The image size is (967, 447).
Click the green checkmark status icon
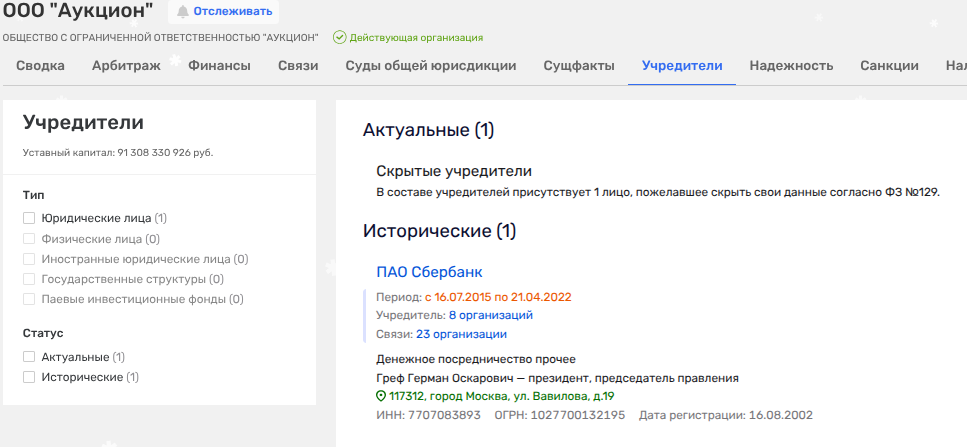click(x=340, y=37)
